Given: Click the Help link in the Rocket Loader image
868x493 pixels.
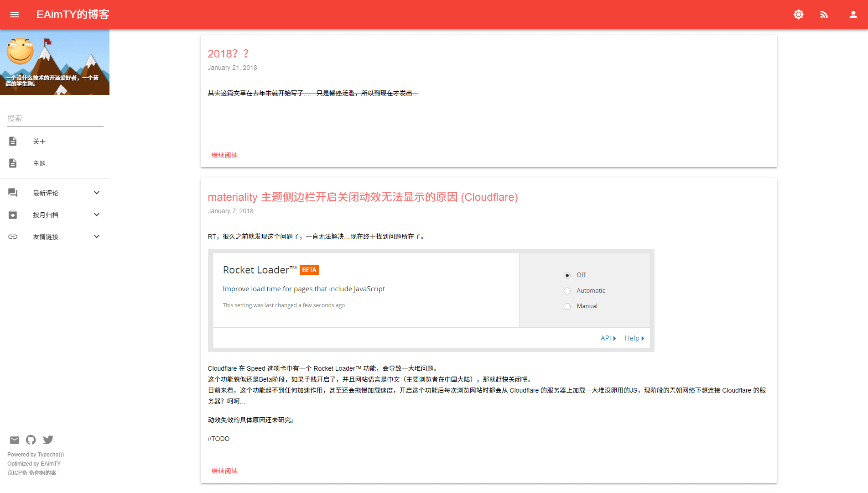Looking at the screenshot, I should click(634, 338).
